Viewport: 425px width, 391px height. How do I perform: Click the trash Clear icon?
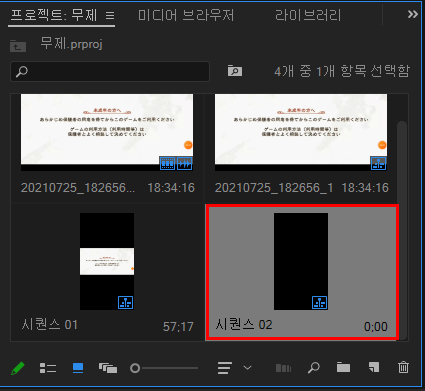point(403,367)
